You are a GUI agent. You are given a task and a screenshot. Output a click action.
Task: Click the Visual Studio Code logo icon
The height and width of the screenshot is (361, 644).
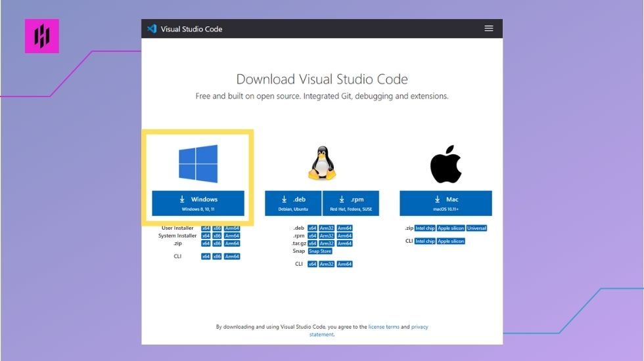click(x=152, y=29)
